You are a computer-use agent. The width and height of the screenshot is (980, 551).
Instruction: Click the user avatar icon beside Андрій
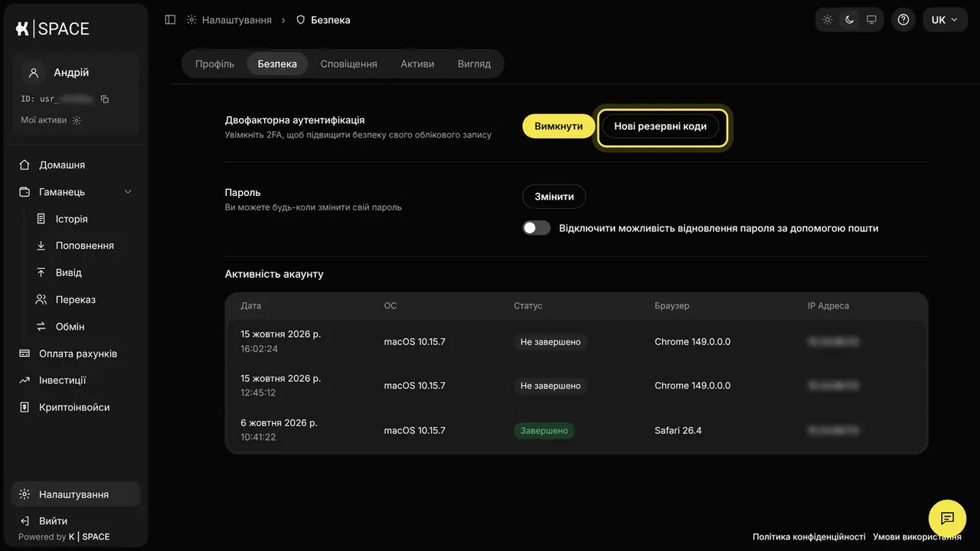pyautogui.click(x=34, y=73)
